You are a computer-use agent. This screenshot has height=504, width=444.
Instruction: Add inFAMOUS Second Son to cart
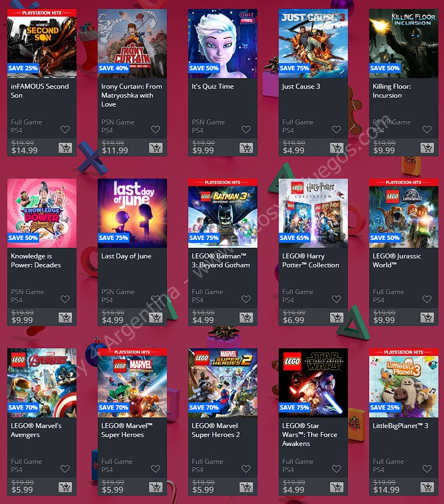click(65, 148)
